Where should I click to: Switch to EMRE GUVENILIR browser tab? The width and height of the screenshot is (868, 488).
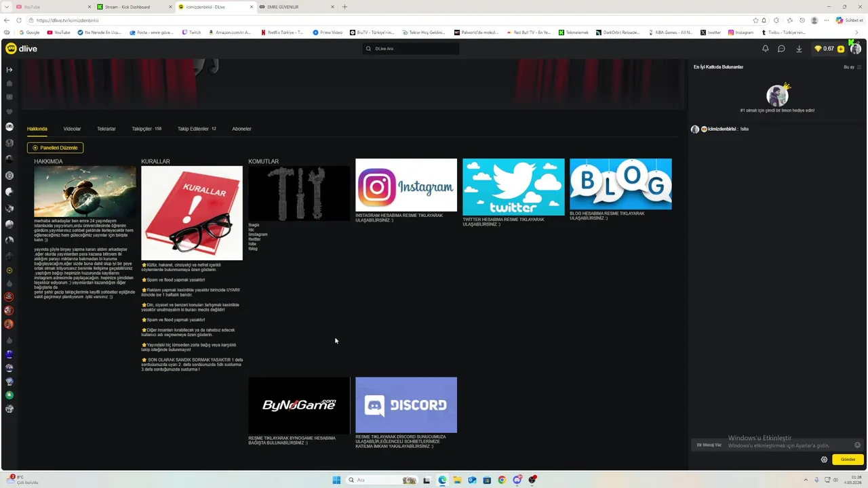coord(296,7)
